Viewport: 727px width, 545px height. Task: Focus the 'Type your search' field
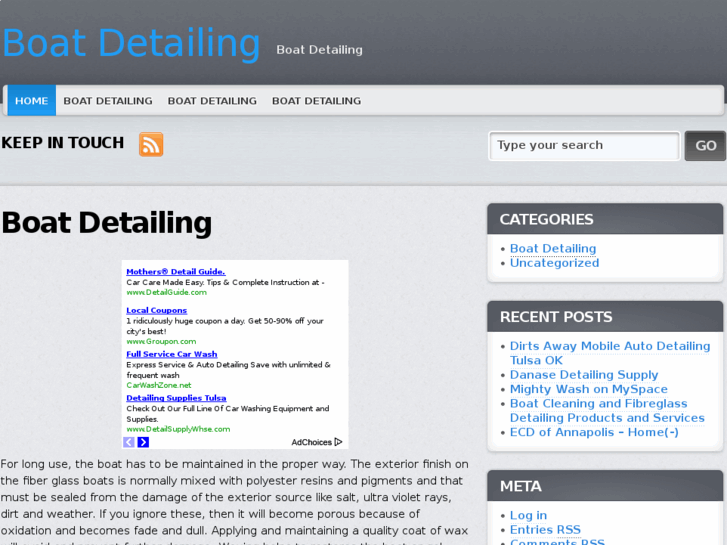(x=584, y=146)
